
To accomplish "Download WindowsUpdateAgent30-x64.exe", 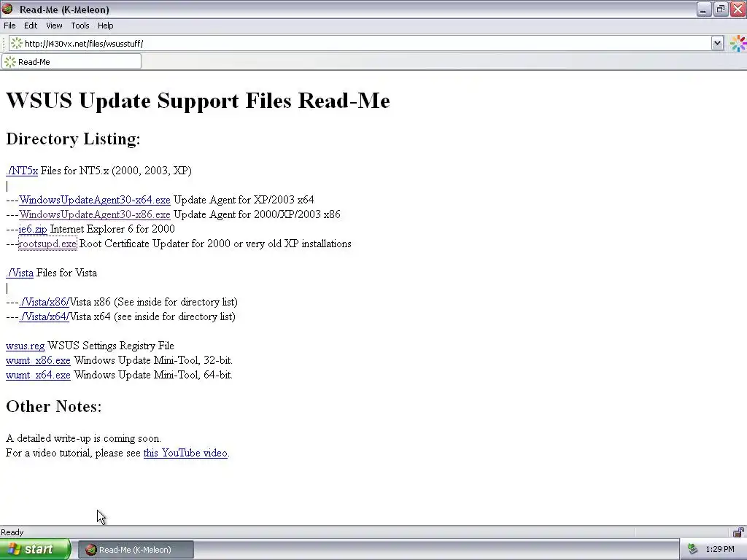I will click(x=95, y=200).
